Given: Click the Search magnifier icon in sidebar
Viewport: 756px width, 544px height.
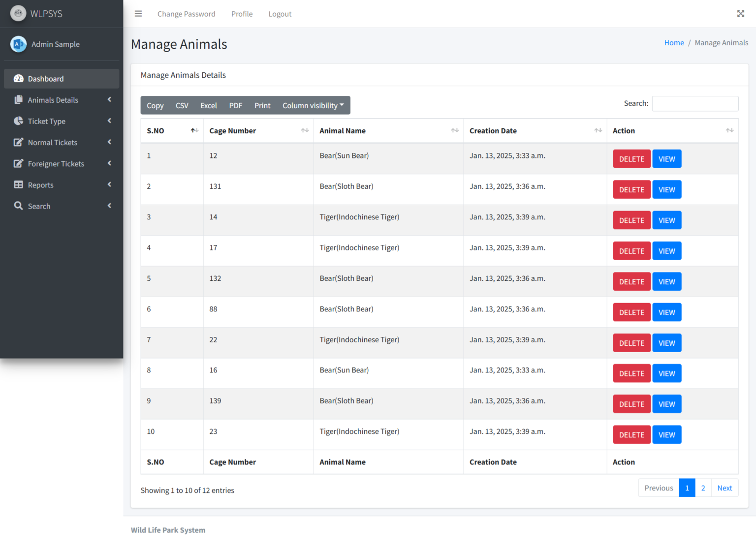Looking at the screenshot, I should [18, 206].
